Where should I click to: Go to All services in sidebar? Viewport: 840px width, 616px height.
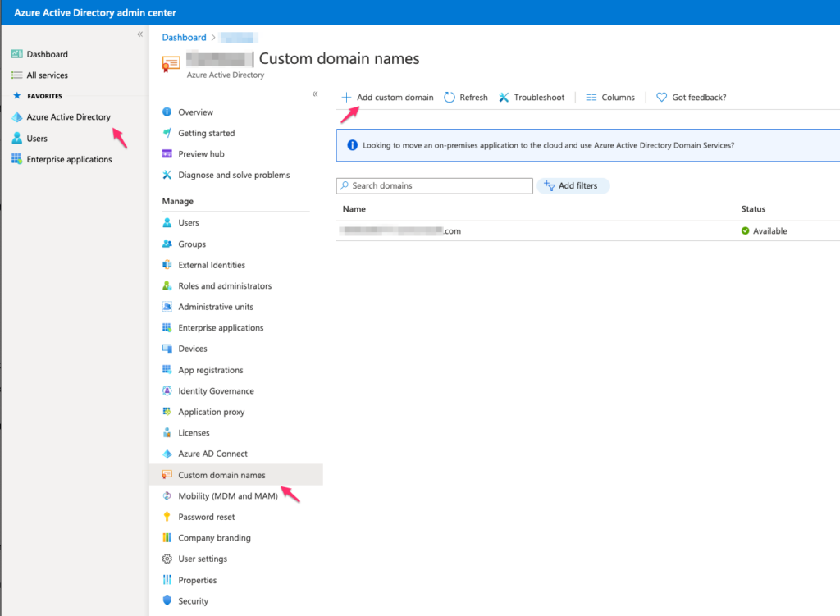tap(47, 75)
